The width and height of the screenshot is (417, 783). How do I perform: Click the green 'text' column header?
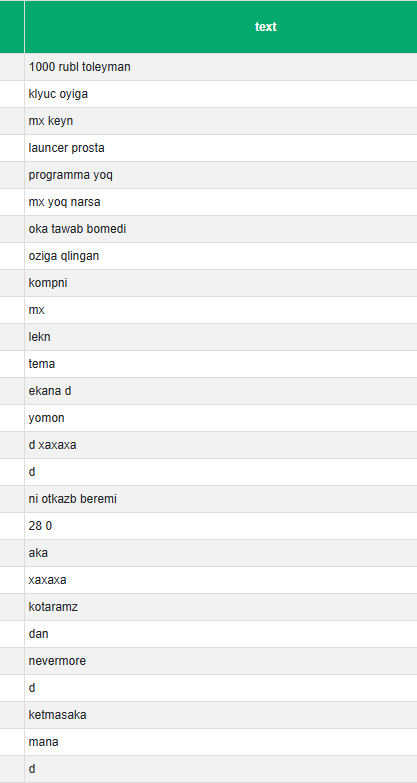(221, 27)
